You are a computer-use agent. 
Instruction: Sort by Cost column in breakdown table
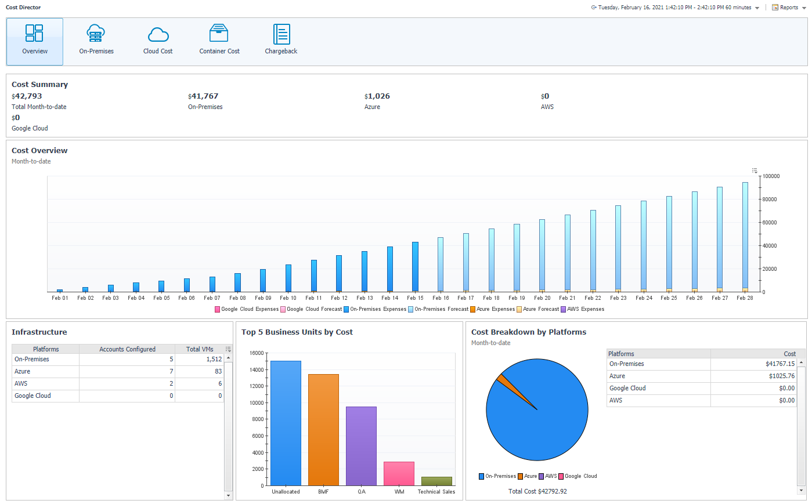click(x=754, y=354)
